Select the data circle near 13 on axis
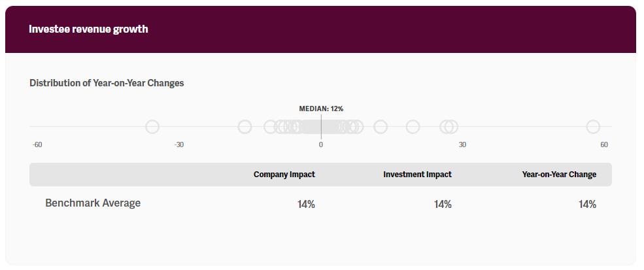 [x=381, y=127]
